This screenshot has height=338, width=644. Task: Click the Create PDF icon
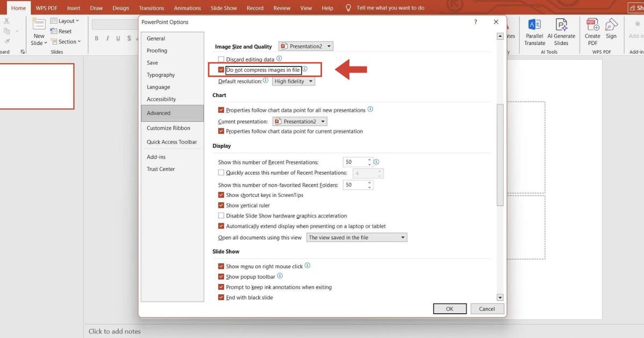(592, 25)
